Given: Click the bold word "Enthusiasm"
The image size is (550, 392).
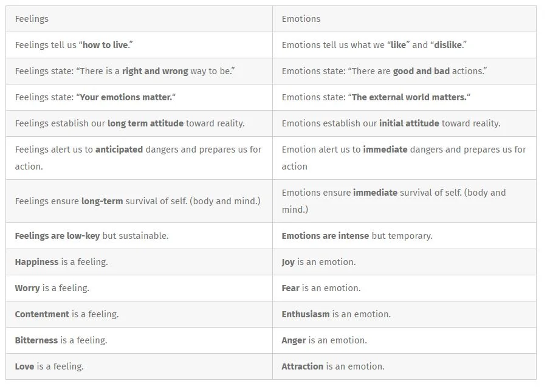Looking at the screenshot, I should (x=306, y=314).
